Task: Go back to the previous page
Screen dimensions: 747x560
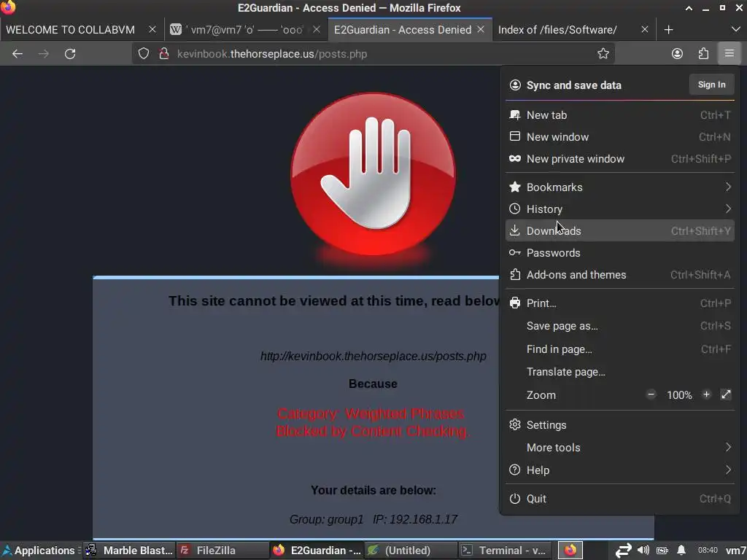Action: 18,54
